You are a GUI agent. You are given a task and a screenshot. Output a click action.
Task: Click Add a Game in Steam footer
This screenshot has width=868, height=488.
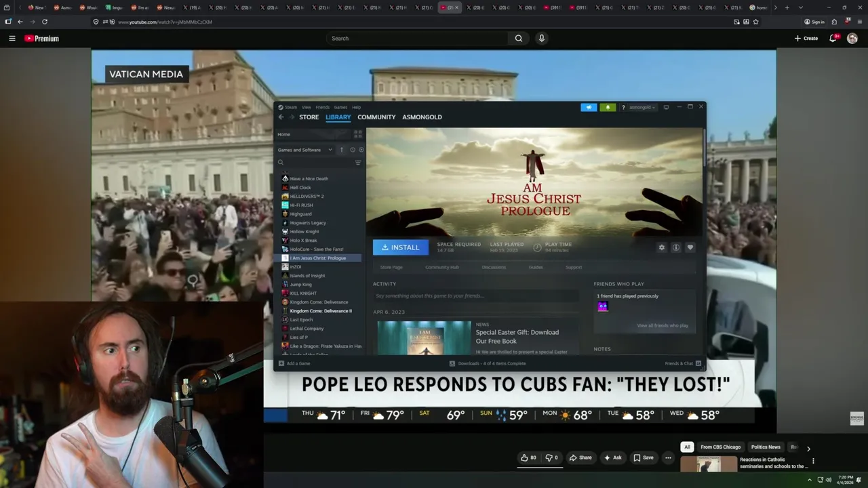tap(294, 363)
